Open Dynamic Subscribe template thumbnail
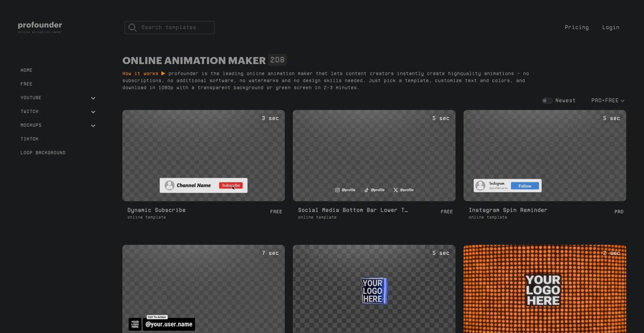 pos(204,156)
